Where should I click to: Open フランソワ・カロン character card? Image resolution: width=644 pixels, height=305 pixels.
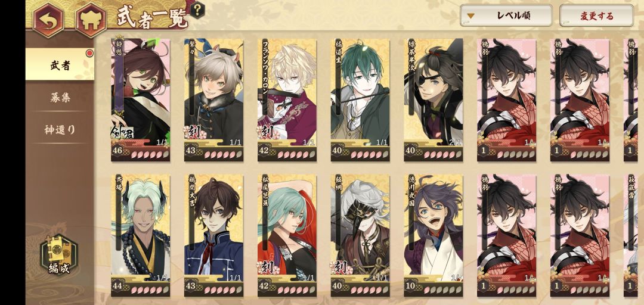coord(287,99)
